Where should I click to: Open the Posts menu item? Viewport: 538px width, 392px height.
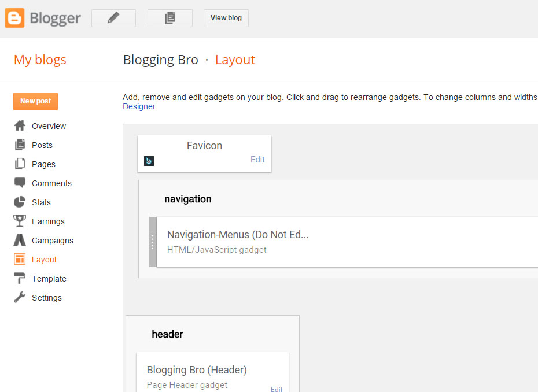click(x=42, y=145)
